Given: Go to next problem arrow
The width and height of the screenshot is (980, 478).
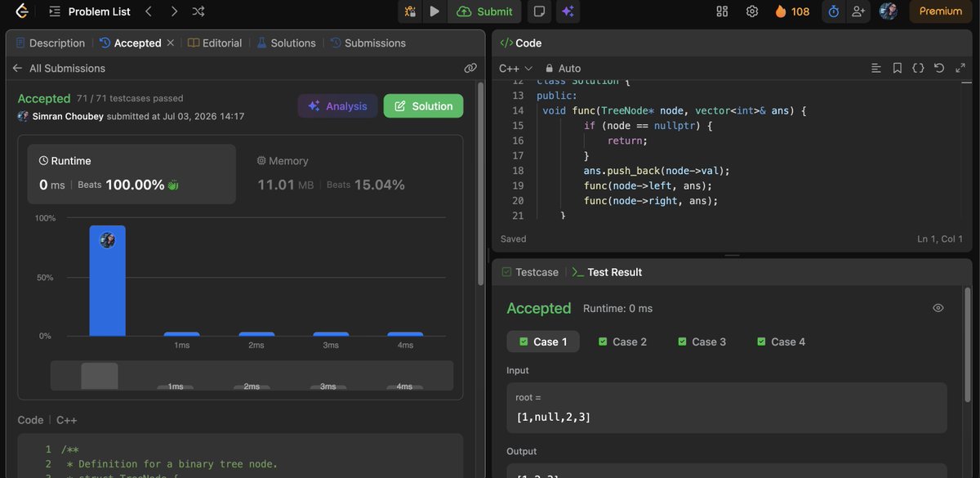Looking at the screenshot, I should tap(174, 11).
